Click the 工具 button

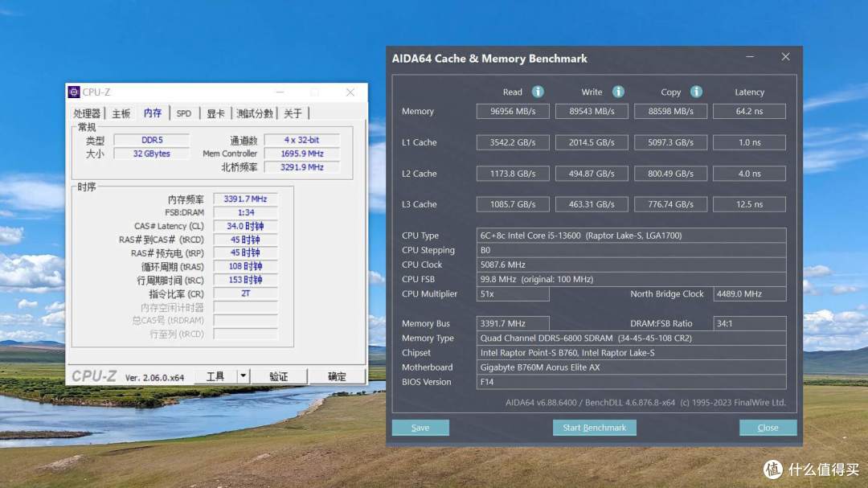(215, 376)
